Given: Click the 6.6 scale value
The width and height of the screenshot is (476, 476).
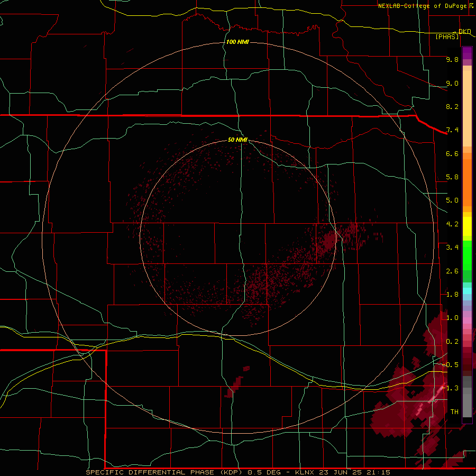Looking at the screenshot, I should 452,153.
